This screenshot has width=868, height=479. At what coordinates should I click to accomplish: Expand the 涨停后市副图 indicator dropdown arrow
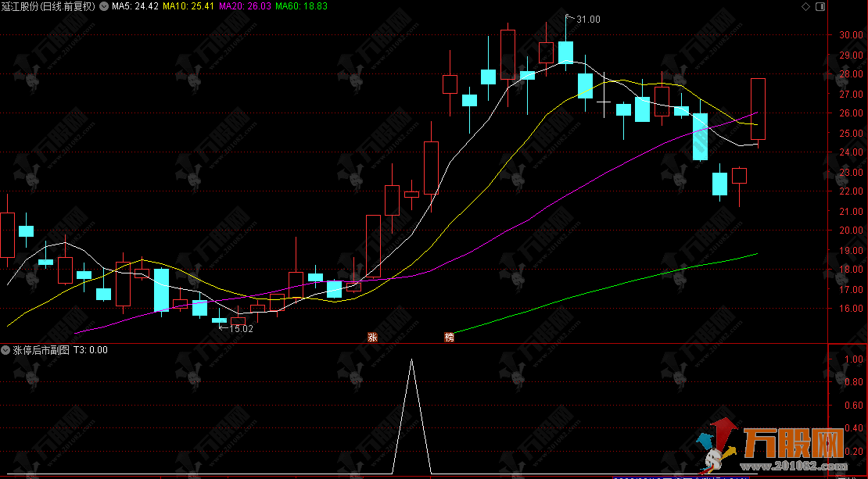(6, 350)
